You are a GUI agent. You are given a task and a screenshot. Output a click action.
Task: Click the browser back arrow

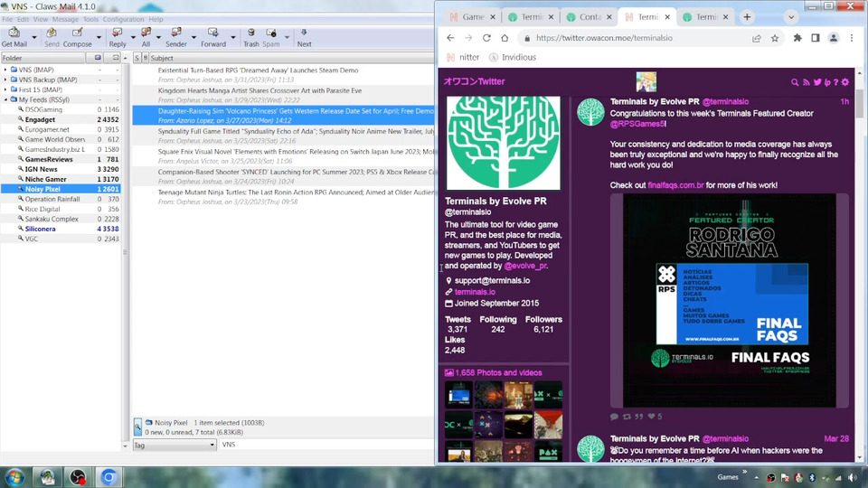[450, 38]
